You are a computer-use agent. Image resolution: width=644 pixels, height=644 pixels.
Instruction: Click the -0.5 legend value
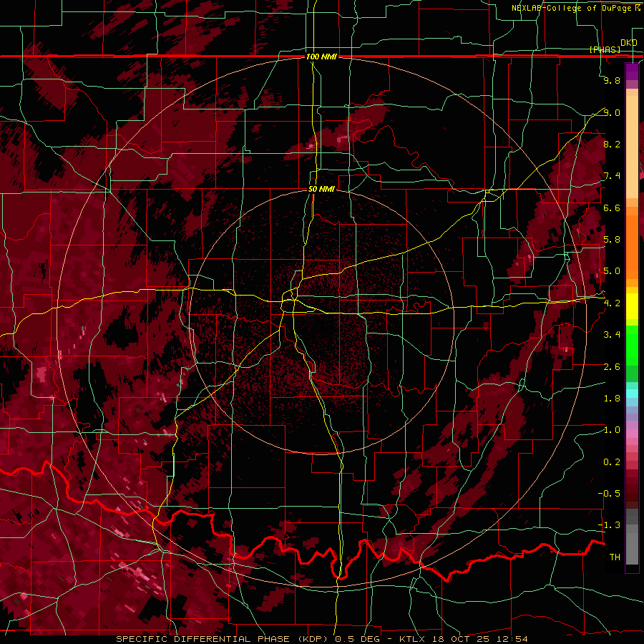pyautogui.click(x=609, y=494)
